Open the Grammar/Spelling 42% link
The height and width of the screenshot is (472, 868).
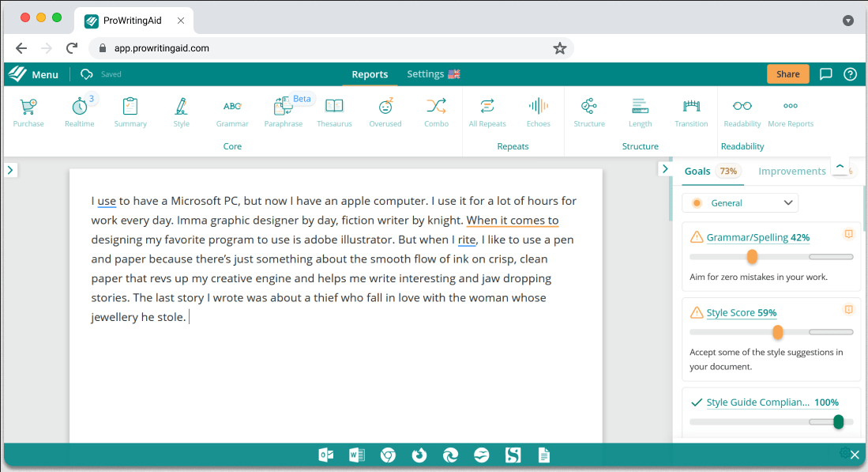point(757,237)
